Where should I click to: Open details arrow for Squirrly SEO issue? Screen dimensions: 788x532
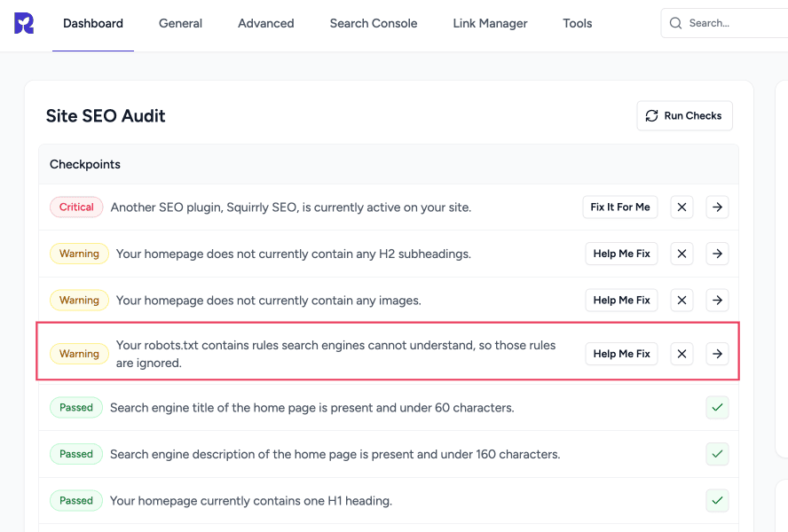[717, 207]
